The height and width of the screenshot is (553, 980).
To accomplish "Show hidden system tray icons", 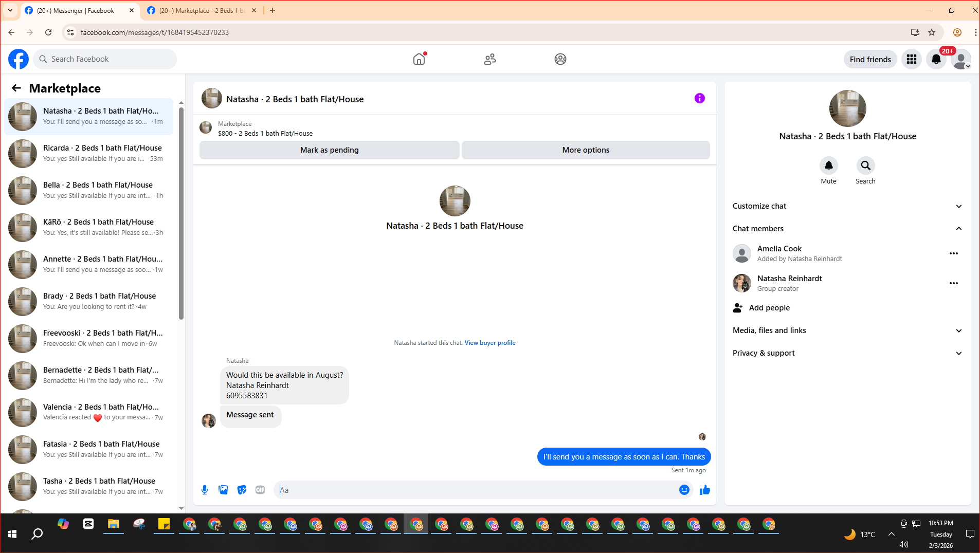I will pyautogui.click(x=892, y=534).
